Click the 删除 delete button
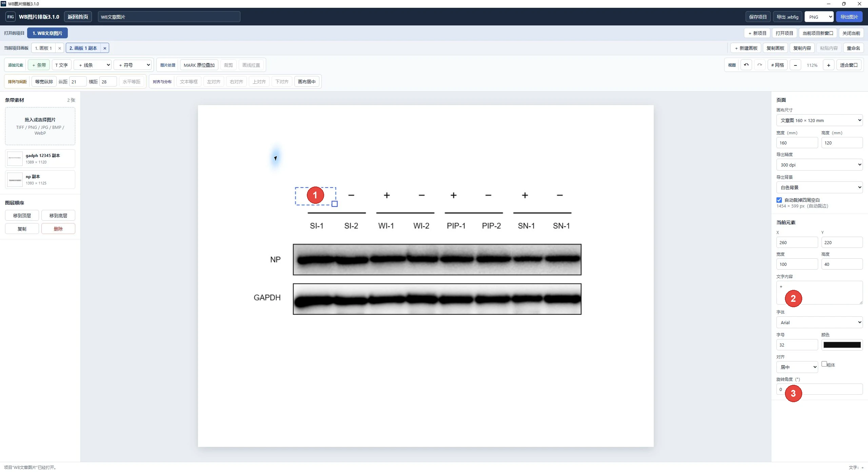 pyautogui.click(x=58, y=229)
